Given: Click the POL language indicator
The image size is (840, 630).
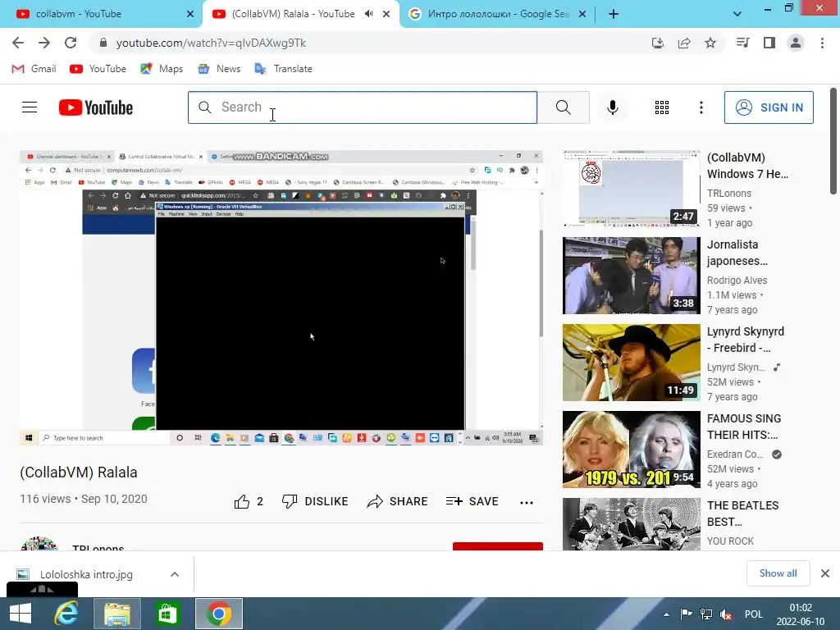Looking at the screenshot, I should 753,614.
